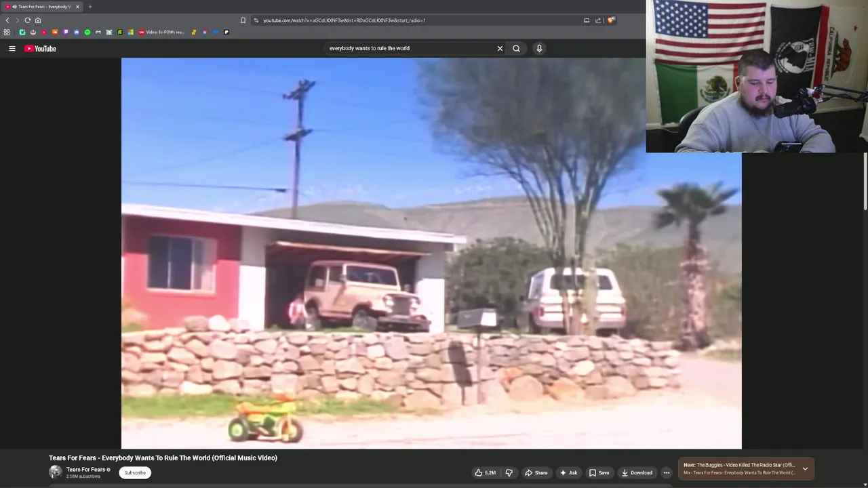868x488 pixels.
Task: Open the green leftmost bookmark icon
Action: click(x=22, y=32)
